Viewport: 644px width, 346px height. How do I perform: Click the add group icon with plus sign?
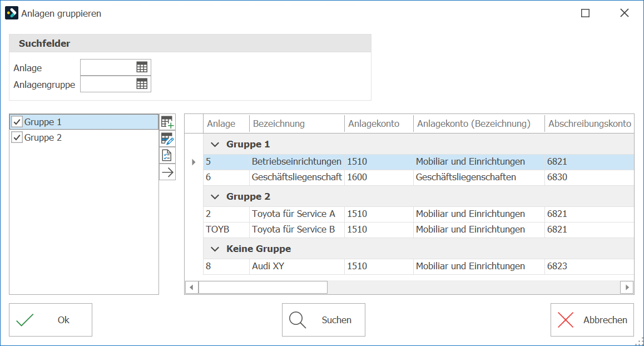pyautogui.click(x=167, y=122)
